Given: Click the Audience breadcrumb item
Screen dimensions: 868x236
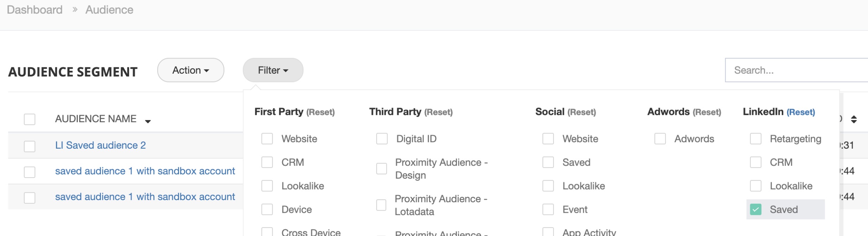Looking at the screenshot, I should (109, 10).
